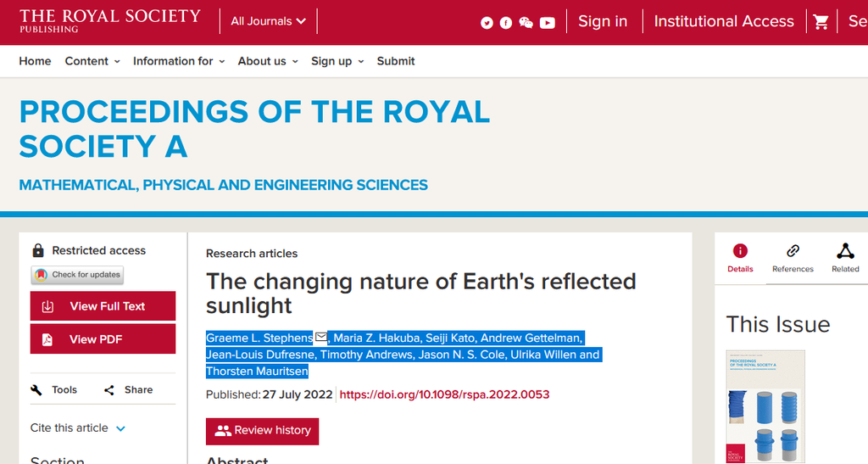Expand the All Journals dropdown
The width and height of the screenshot is (868, 464).
[x=269, y=21]
